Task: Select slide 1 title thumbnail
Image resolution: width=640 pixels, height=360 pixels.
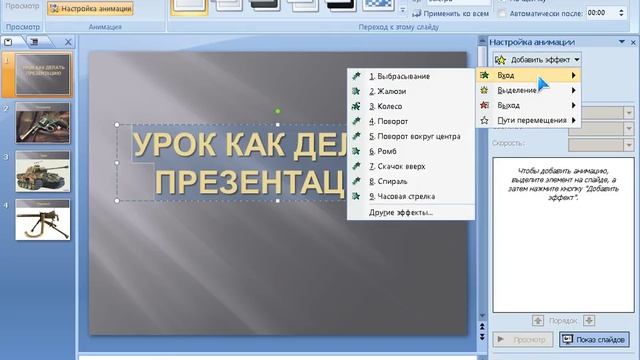Action: tap(43, 74)
